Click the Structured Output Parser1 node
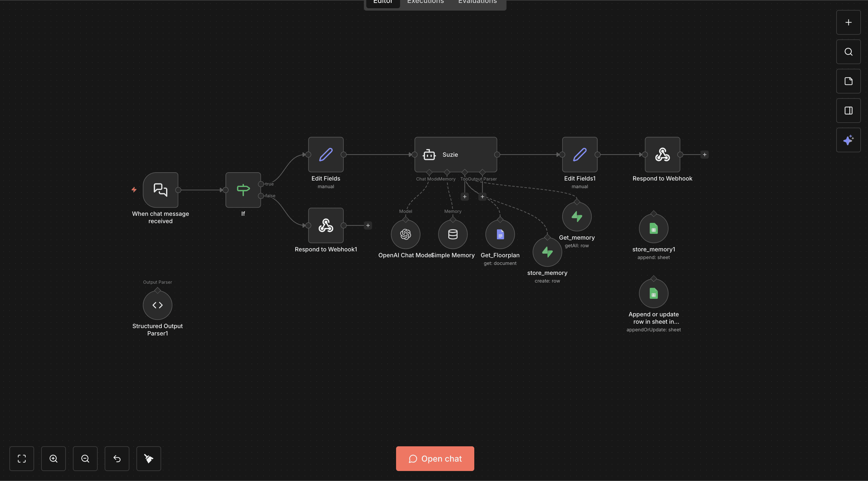Image resolution: width=868 pixels, height=481 pixels. click(157, 305)
